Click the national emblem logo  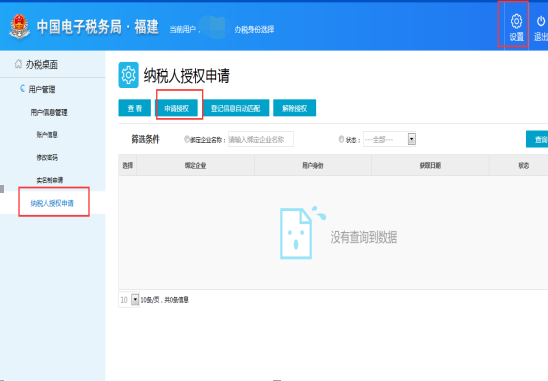(19, 26)
